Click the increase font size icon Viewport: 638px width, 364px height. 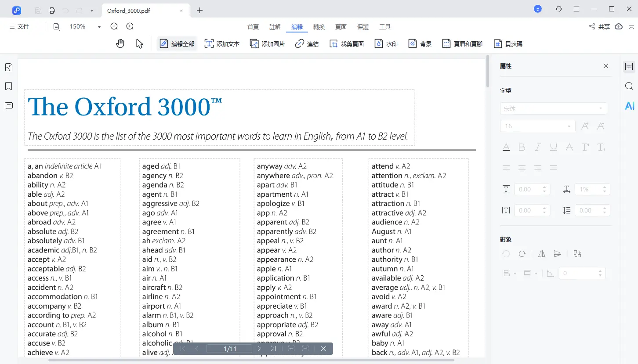(585, 126)
